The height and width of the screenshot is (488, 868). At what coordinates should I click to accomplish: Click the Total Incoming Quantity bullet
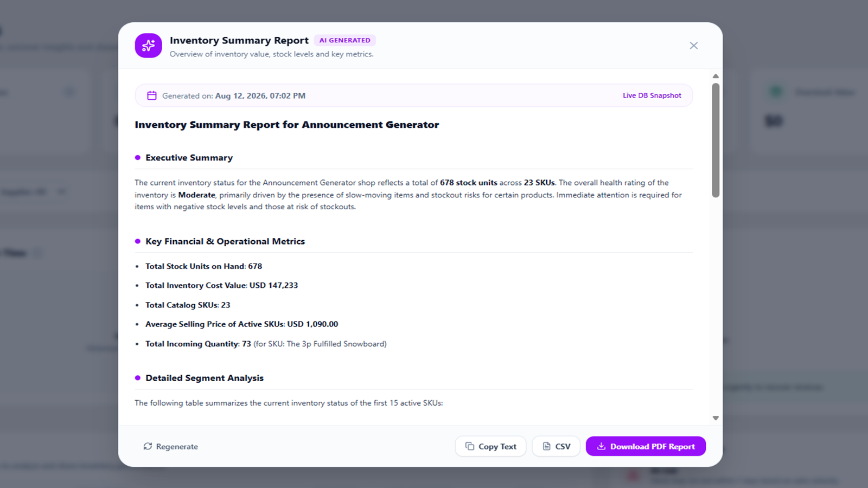266,344
